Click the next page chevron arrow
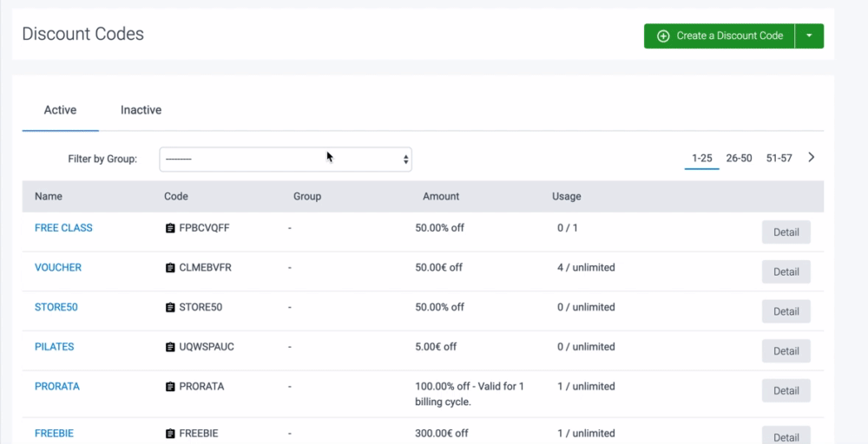The height and width of the screenshot is (444, 868). (812, 158)
